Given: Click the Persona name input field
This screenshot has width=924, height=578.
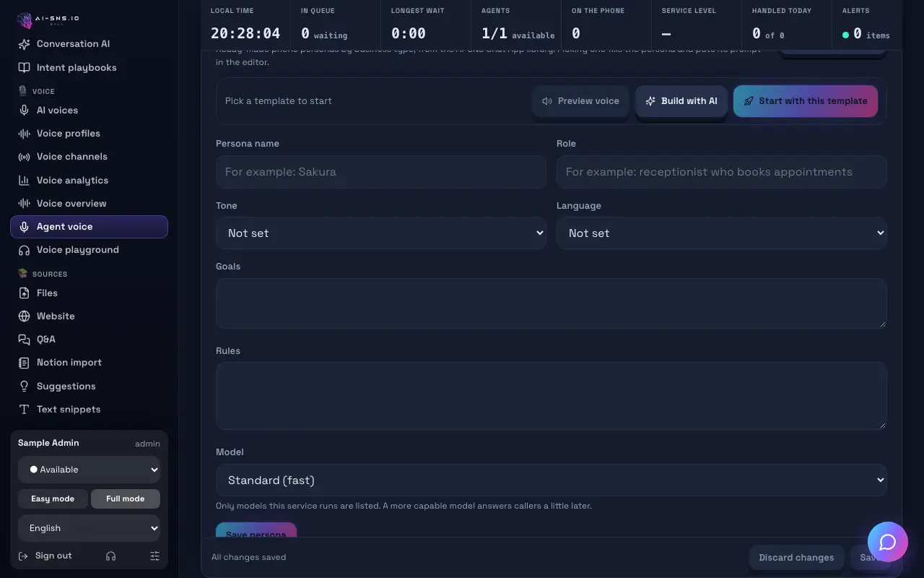Looking at the screenshot, I should (x=380, y=172).
